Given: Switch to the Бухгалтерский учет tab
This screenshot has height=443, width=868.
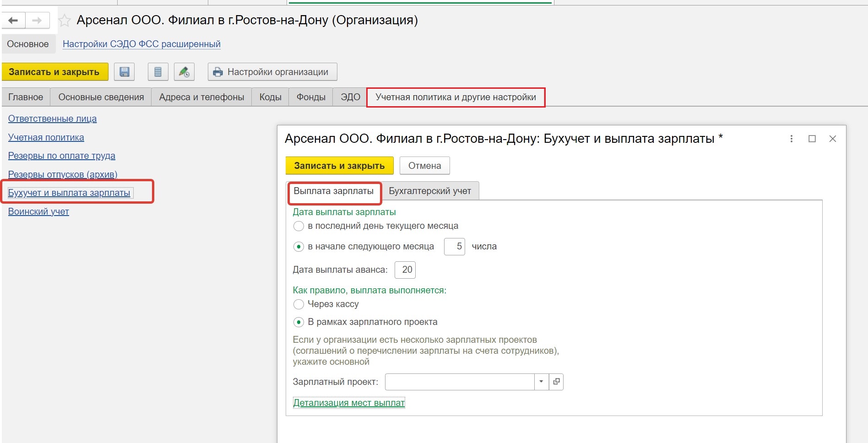Looking at the screenshot, I should 430,191.
